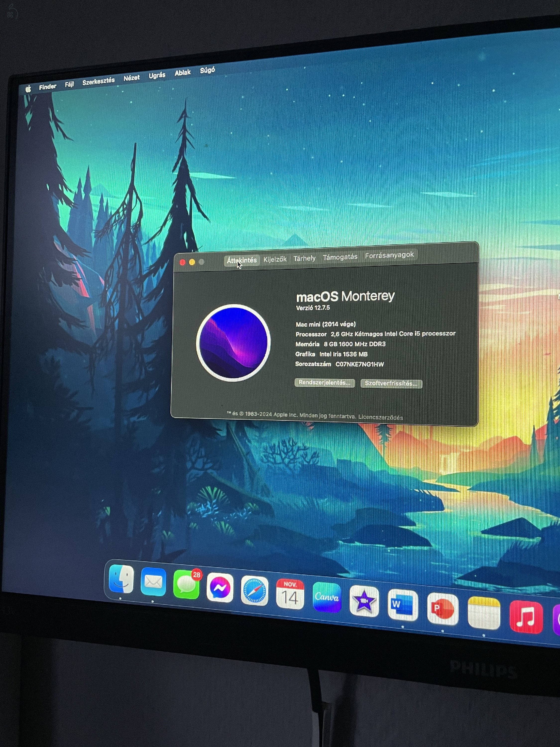Launch Messenger from the Dock
Viewport: 560px width, 747px height.
coord(220,588)
